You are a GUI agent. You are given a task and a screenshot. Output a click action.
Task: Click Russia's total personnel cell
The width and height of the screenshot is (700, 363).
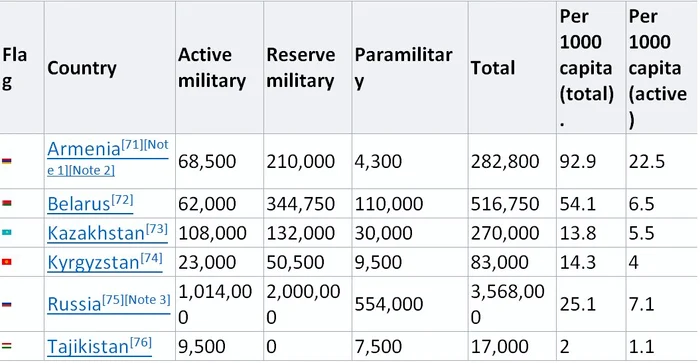[508, 304]
